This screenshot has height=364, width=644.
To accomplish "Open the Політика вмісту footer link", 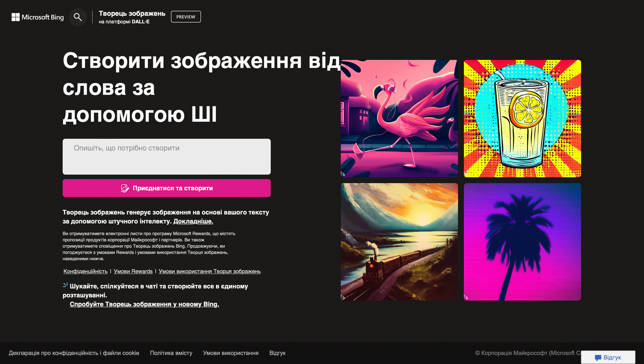I will pos(171,353).
